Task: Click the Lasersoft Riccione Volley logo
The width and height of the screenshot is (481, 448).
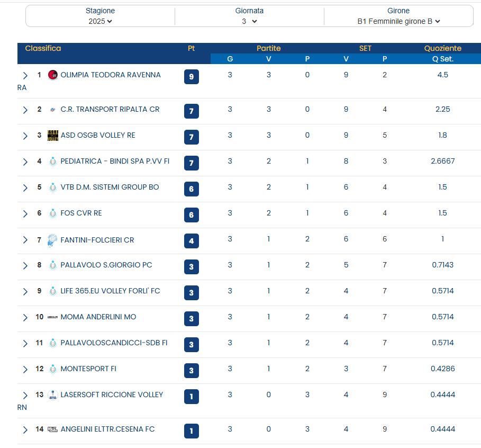Action: coord(52,395)
